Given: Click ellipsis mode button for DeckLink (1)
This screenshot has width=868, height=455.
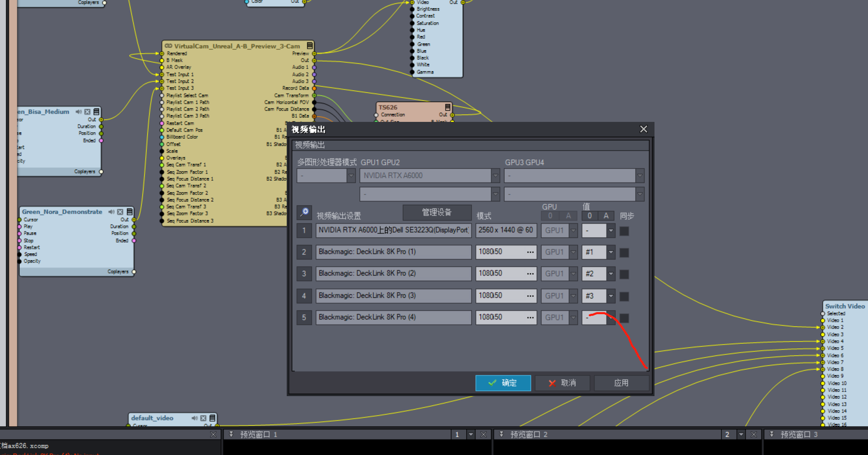Looking at the screenshot, I should pyautogui.click(x=530, y=252).
